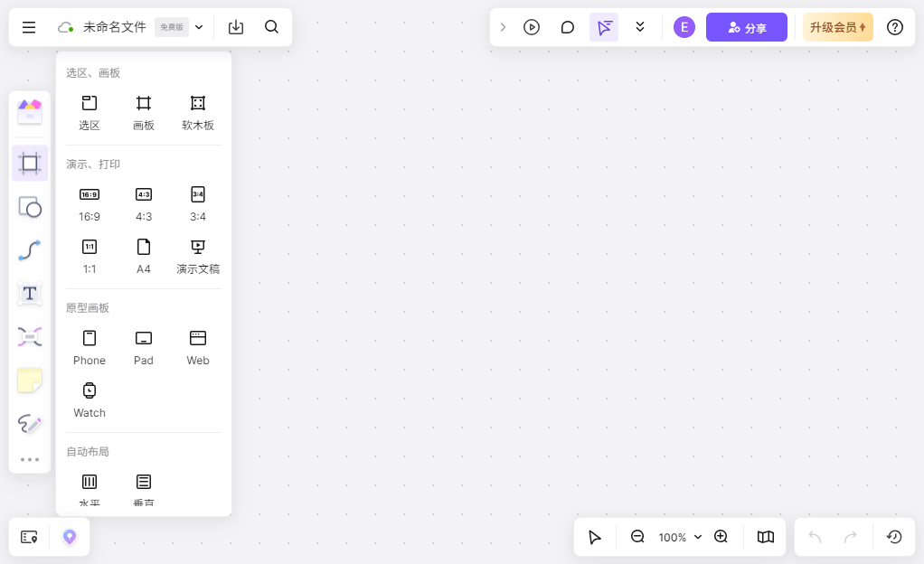Redo the last action
Image resolution: width=924 pixels, height=564 pixels.
[x=851, y=537]
